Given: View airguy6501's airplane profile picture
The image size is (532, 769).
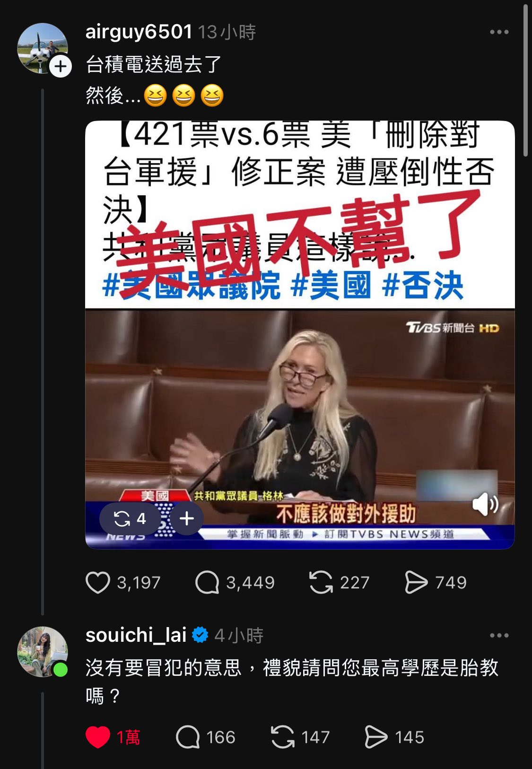Looking at the screenshot, I should tap(43, 48).
